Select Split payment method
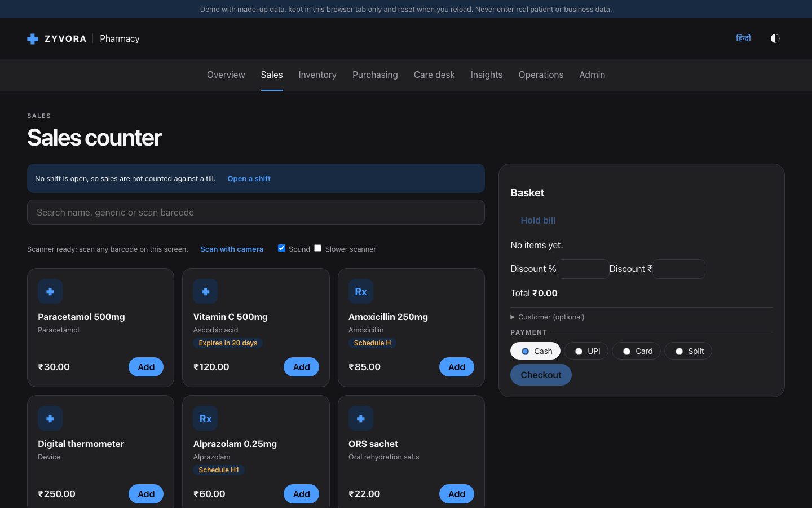 point(688,351)
